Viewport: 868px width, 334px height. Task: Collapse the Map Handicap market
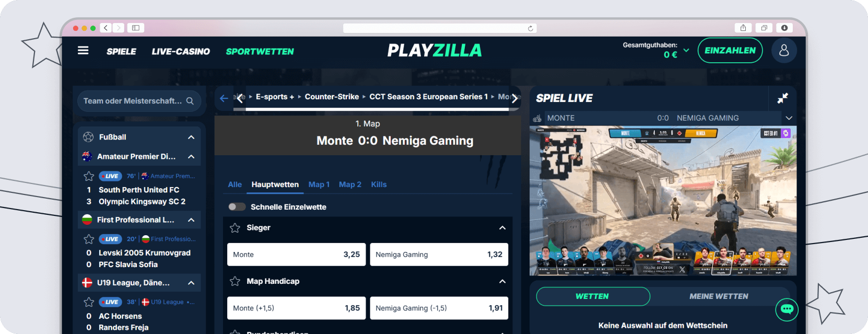502,281
